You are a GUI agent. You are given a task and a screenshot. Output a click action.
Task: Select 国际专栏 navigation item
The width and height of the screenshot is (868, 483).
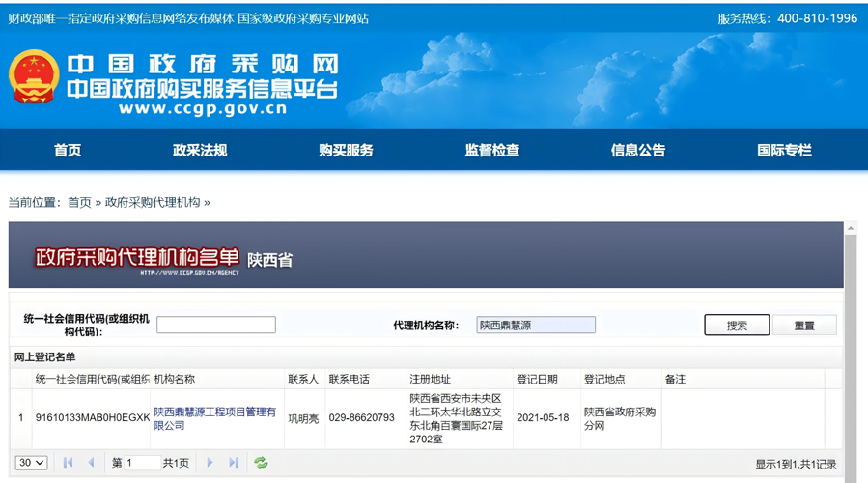(784, 151)
